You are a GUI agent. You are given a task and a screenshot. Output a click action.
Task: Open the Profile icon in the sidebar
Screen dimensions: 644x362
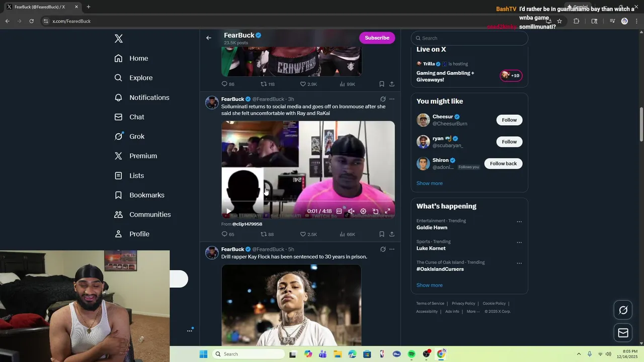click(x=118, y=234)
